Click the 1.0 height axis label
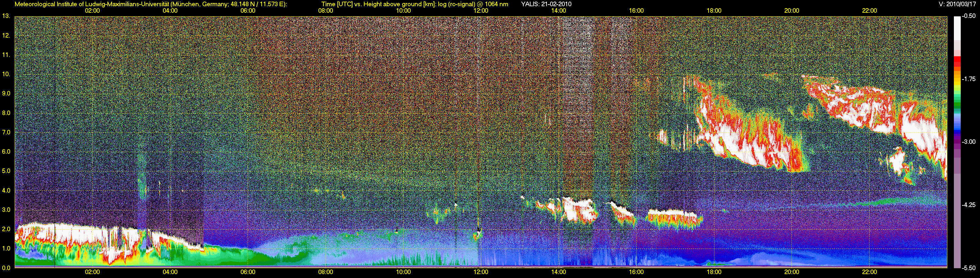Viewport: 980px width, 278px height. click(x=6, y=248)
